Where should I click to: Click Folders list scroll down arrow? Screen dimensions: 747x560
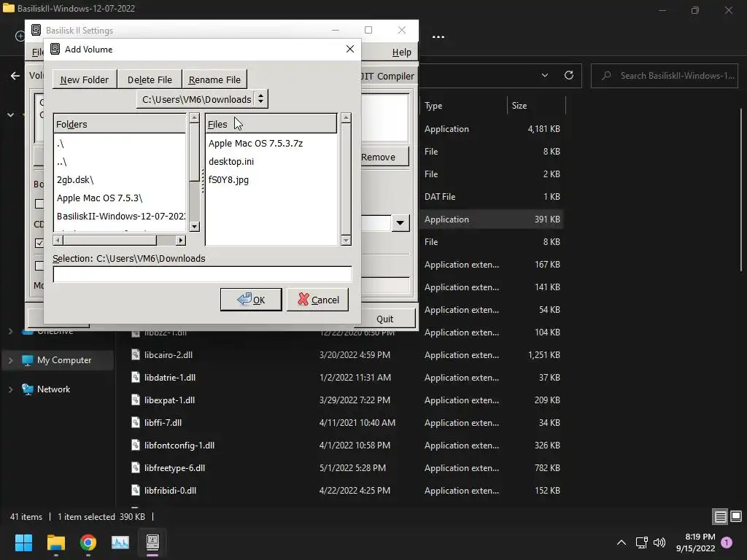[x=194, y=227]
